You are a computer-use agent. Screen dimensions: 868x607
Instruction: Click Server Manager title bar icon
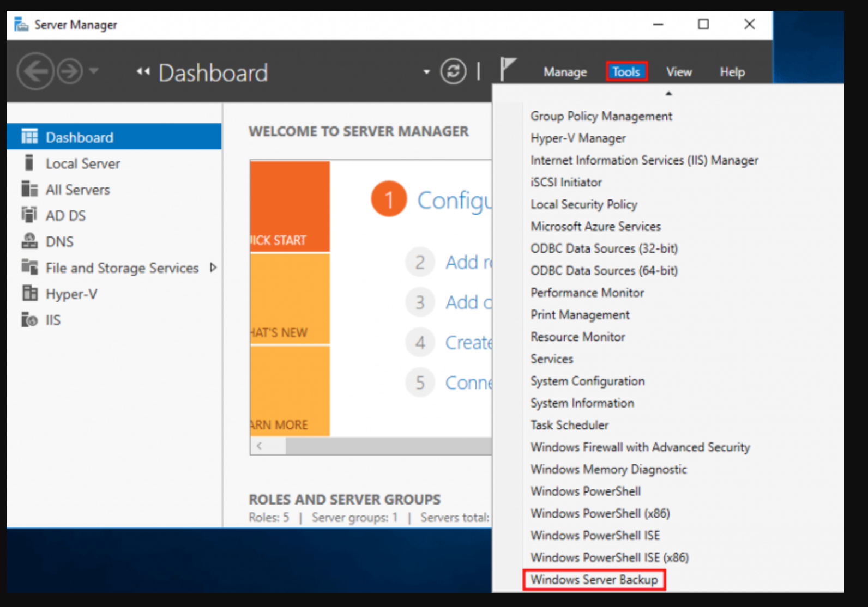pos(21,25)
